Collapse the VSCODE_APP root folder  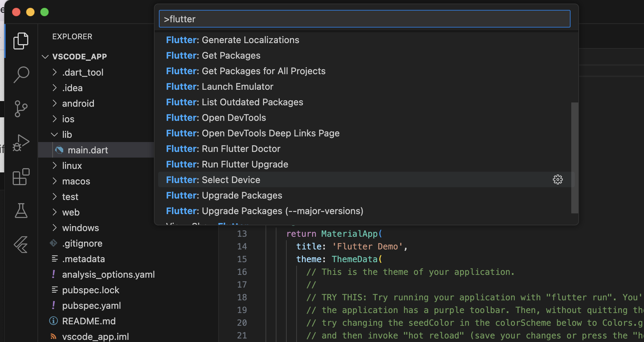tap(45, 57)
